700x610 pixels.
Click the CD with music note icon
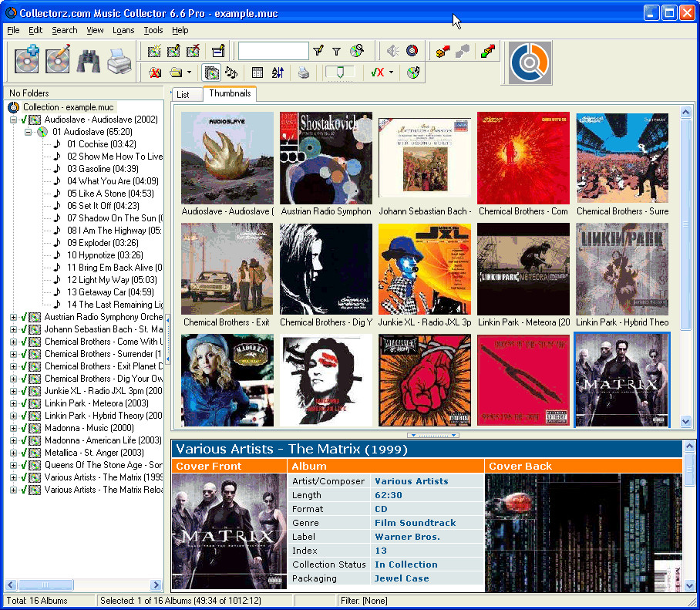tap(413, 72)
